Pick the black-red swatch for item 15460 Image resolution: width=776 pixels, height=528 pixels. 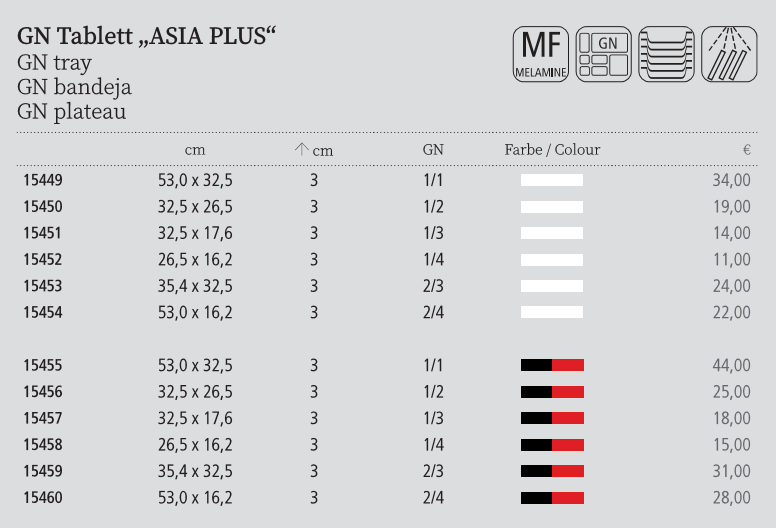coord(552,497)
